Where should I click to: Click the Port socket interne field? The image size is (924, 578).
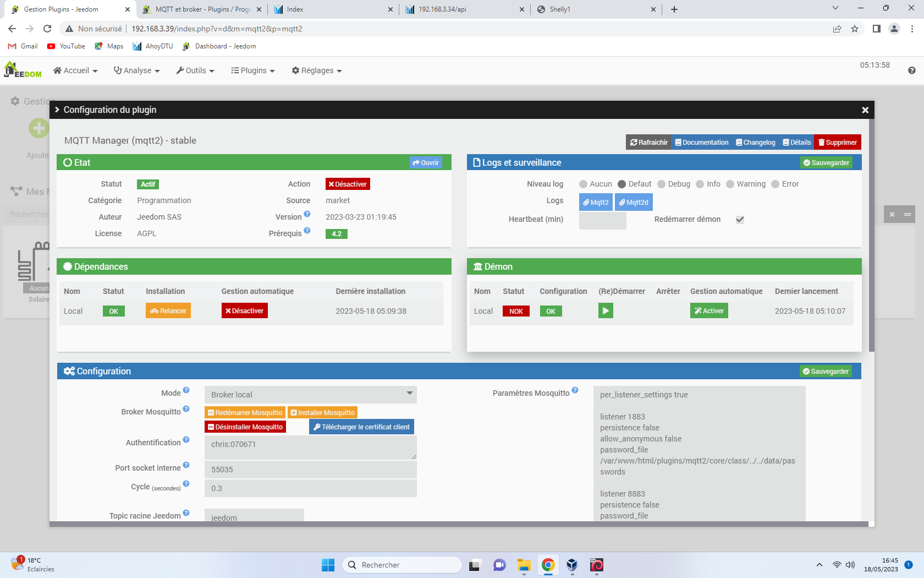coord(311,470)
